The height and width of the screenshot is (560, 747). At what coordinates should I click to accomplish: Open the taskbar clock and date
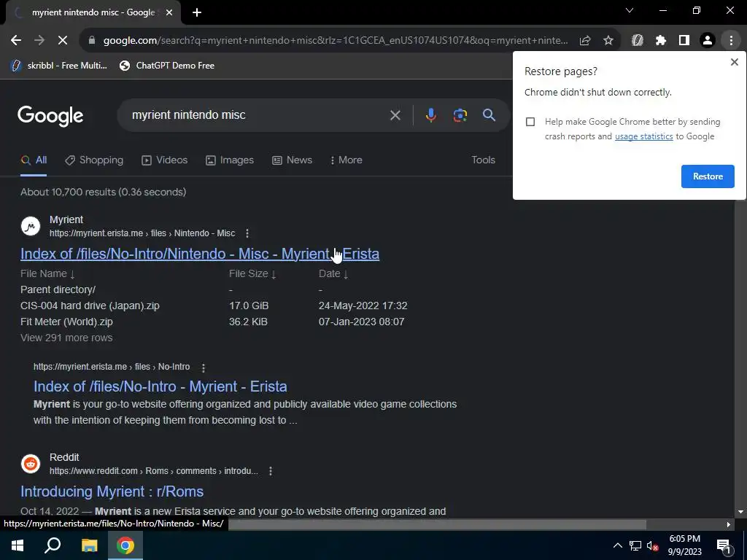click(684, 545)
